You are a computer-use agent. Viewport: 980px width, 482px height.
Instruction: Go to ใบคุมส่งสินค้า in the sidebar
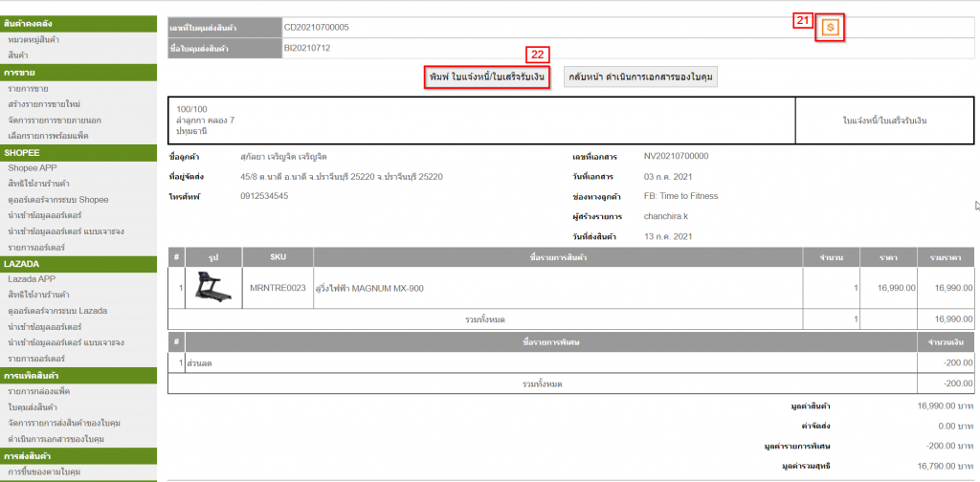click(33, 407)
